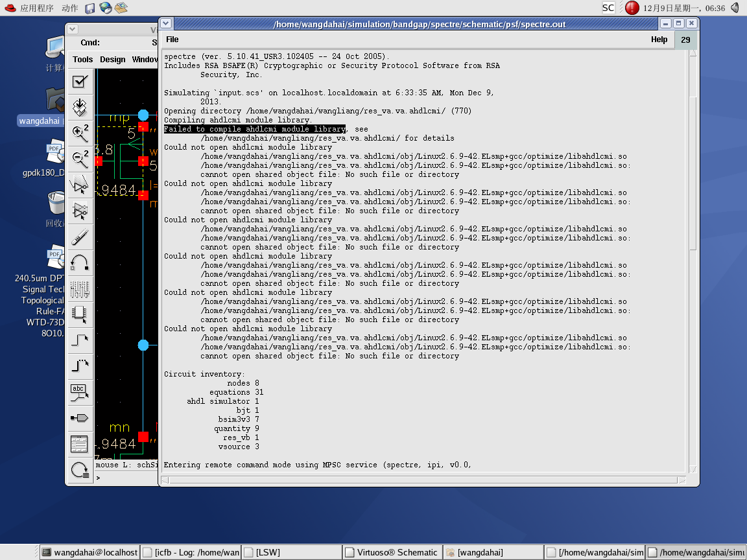Click the spectre.out horizontal scrollbar
This screenshot has width=747, height=560.
pos(423,480)
